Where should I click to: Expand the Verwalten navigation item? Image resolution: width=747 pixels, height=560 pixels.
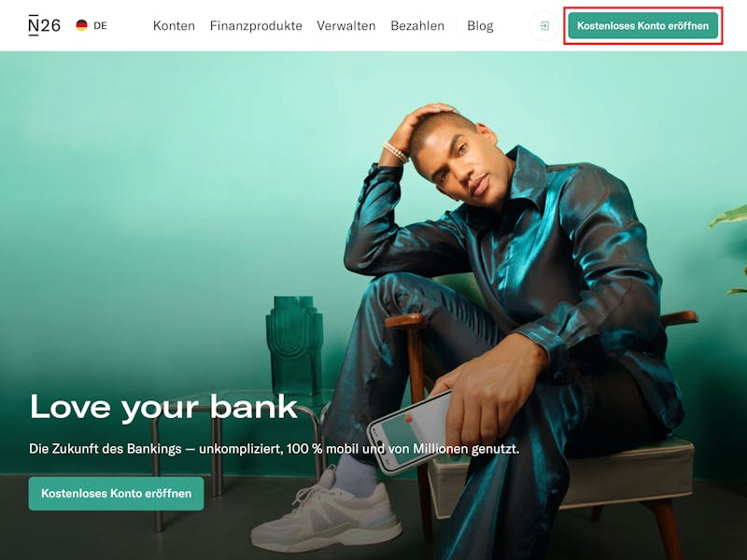(x=346, y=26)
